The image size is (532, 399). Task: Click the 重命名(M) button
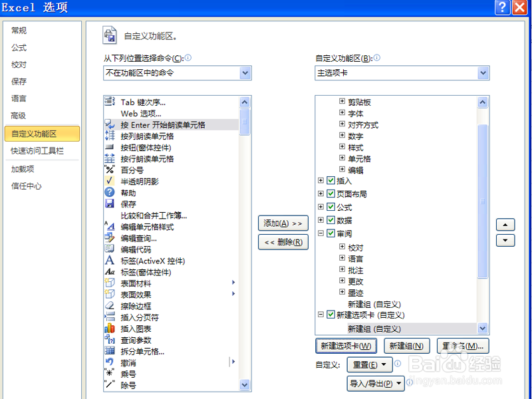pyautogui.click(x=463, y=346)
